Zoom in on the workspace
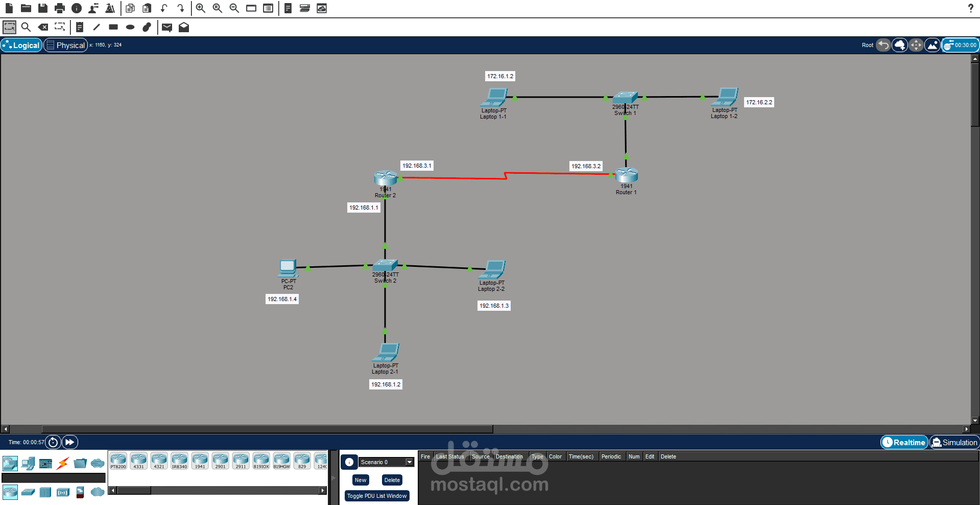 point(200,8)
